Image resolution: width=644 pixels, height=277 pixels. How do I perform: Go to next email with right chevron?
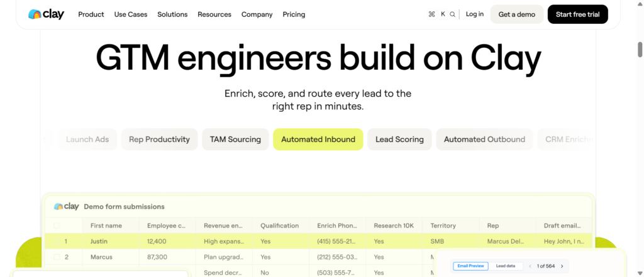tap(562, 266)
